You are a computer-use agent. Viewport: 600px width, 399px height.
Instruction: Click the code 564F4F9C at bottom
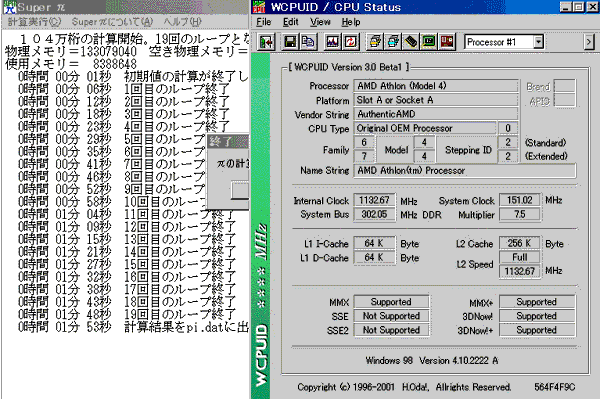554,388
